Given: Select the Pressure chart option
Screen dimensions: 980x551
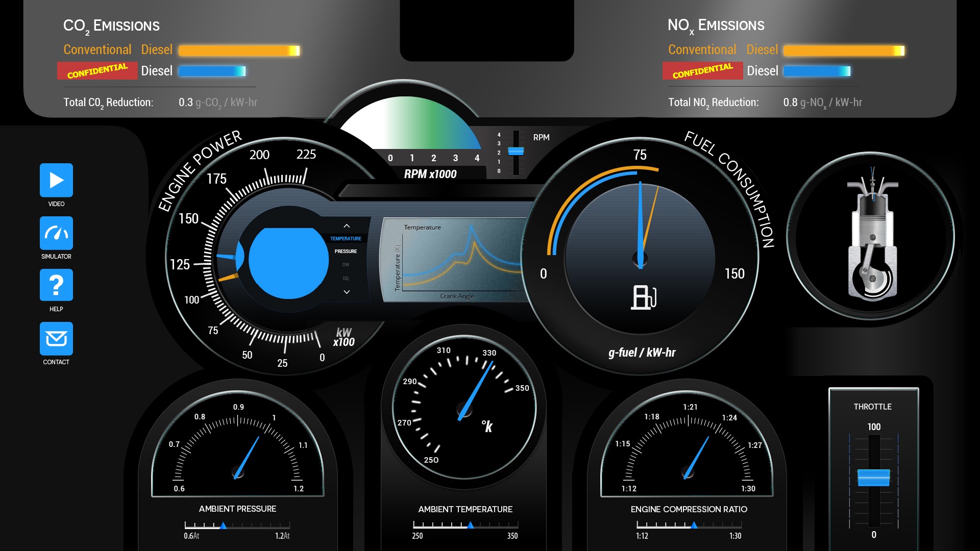Looking at the screenshot, I should point(346,252).
